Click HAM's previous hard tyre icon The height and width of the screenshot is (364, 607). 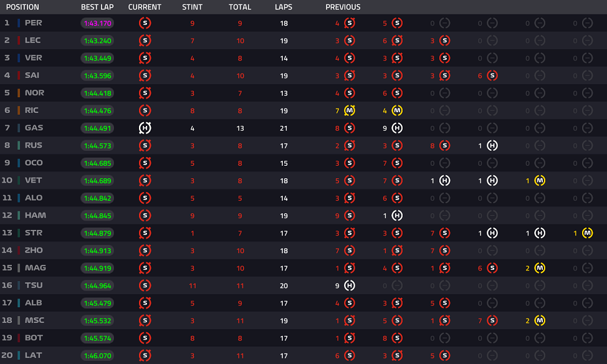(397, 216)
